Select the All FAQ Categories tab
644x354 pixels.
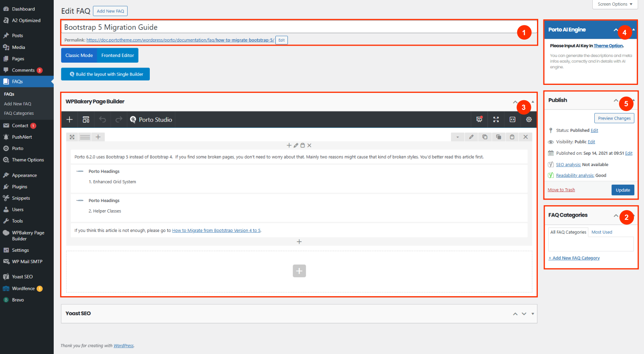568,232
